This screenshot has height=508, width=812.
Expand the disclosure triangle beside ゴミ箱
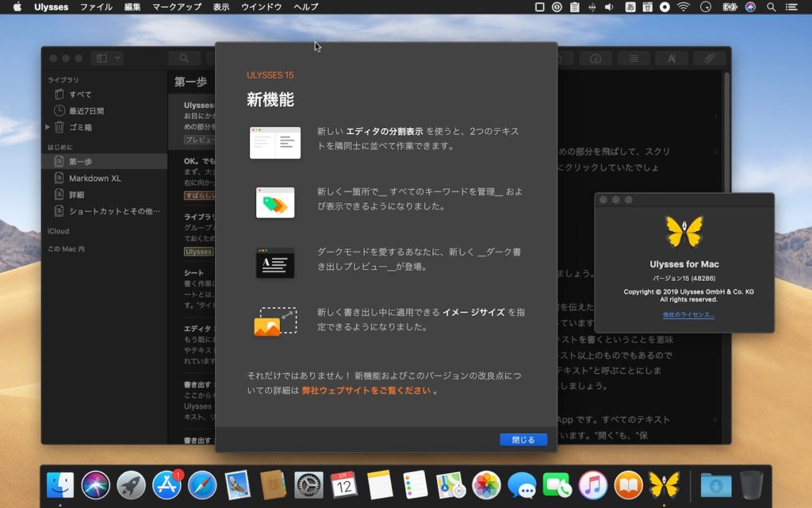coord(48,127)
